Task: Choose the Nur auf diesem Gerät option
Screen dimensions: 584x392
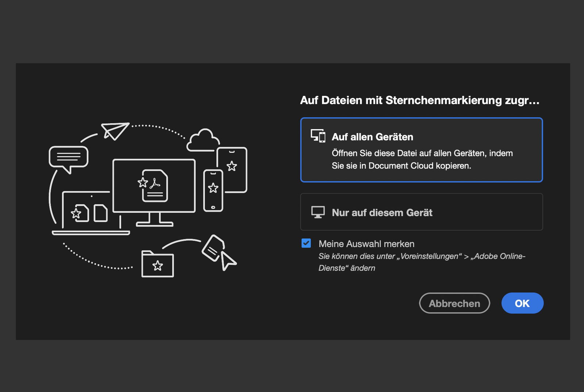Action: tap(421, 212)
